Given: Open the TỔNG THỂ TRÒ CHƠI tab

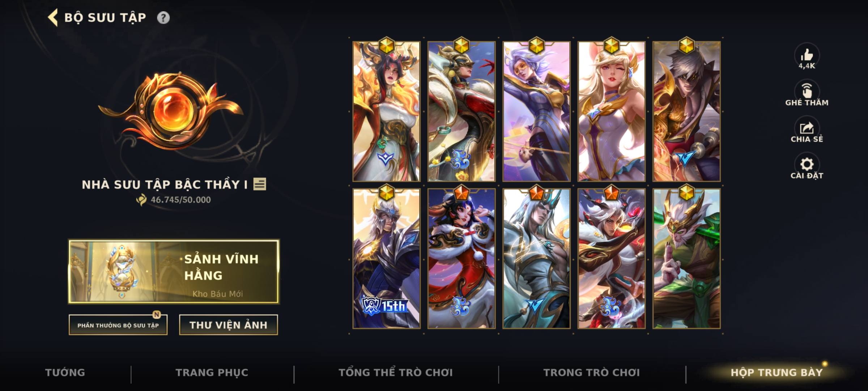Looking at the screenshot, I should [x=396, y=373].
